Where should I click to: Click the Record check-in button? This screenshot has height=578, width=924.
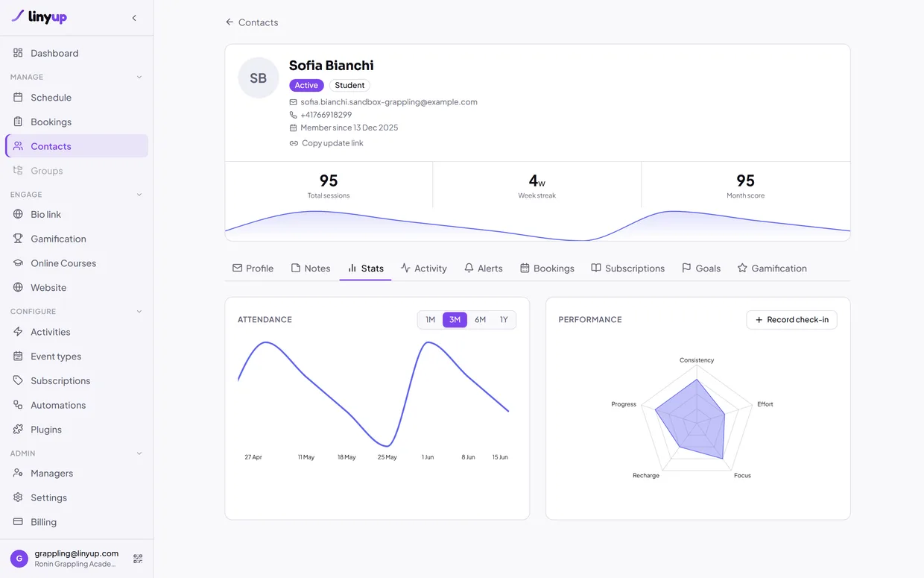click(x=791, y=320)
